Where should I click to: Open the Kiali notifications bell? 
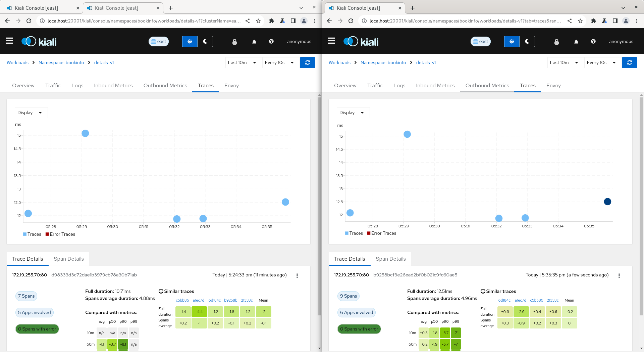coord(254,41)
